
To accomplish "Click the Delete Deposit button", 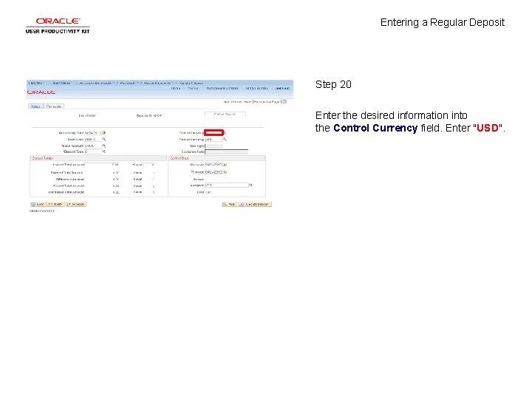I will point(225,115).
